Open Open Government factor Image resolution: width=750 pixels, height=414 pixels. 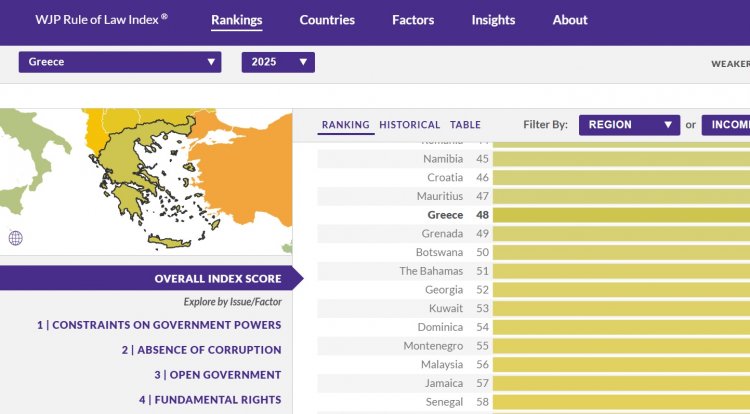click(x=218, y=375)
